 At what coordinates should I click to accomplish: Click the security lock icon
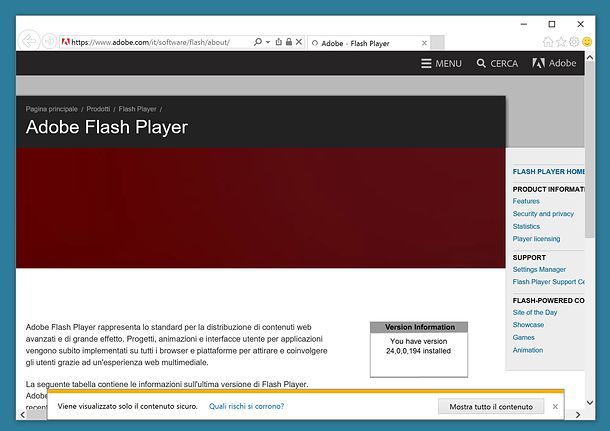(x=289, y=42)
